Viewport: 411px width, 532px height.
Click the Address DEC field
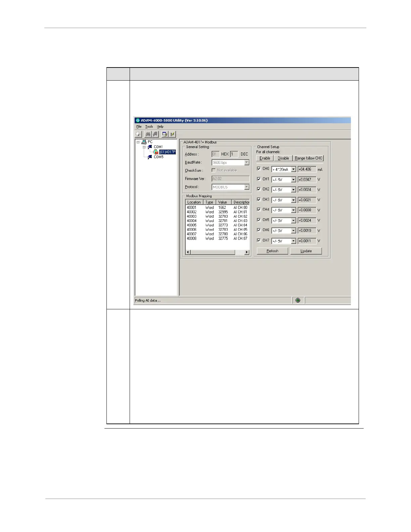click(234, 154)
